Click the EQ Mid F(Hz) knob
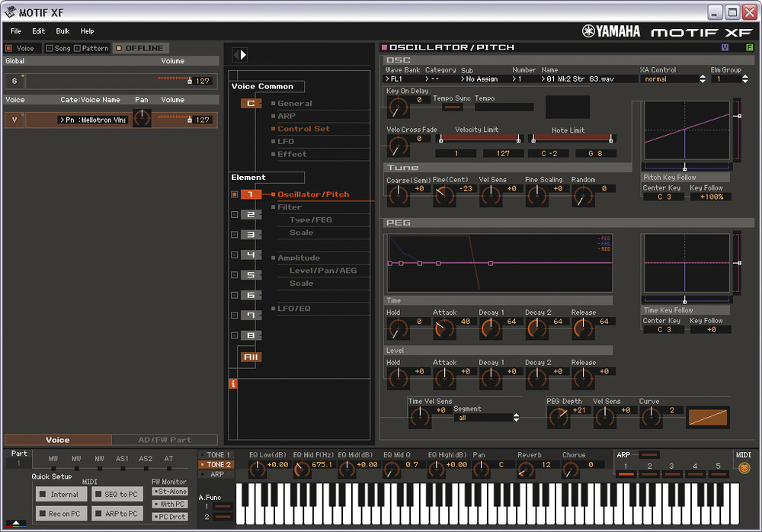The image size is (762, 532). click(x=302, y=470)
